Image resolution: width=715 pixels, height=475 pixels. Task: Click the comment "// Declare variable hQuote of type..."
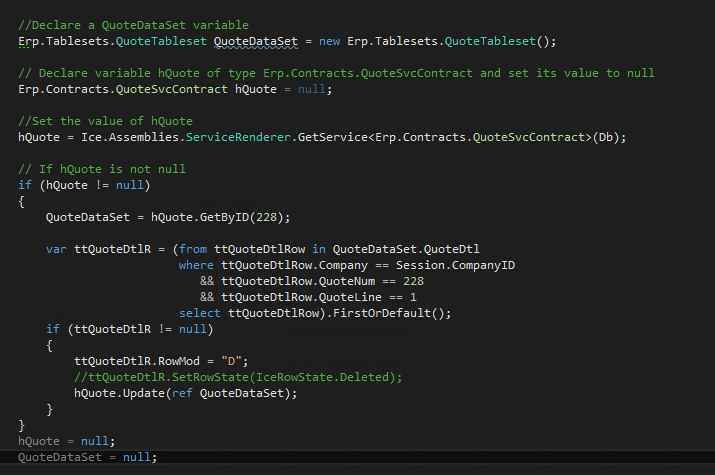tap(336, 73)
